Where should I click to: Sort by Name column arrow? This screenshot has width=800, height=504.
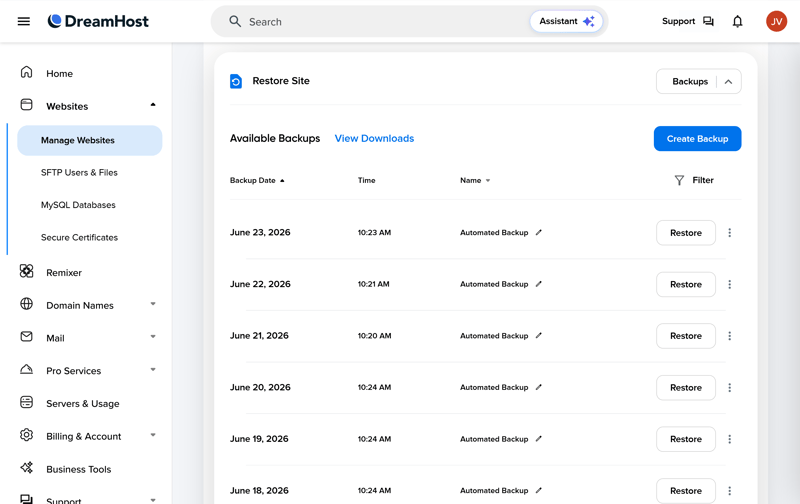pos(488,181)
